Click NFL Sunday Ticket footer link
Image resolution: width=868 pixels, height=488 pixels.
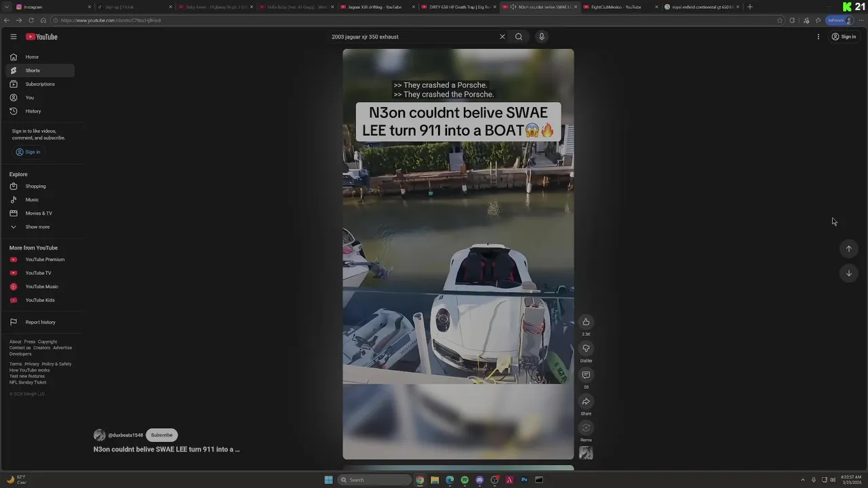click(28, 382)
